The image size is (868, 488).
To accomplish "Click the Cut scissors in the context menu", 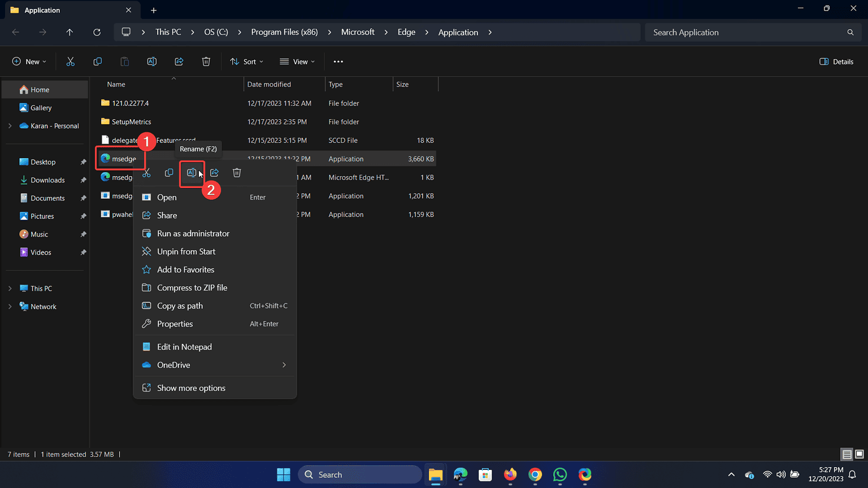I will click(146, 173).
